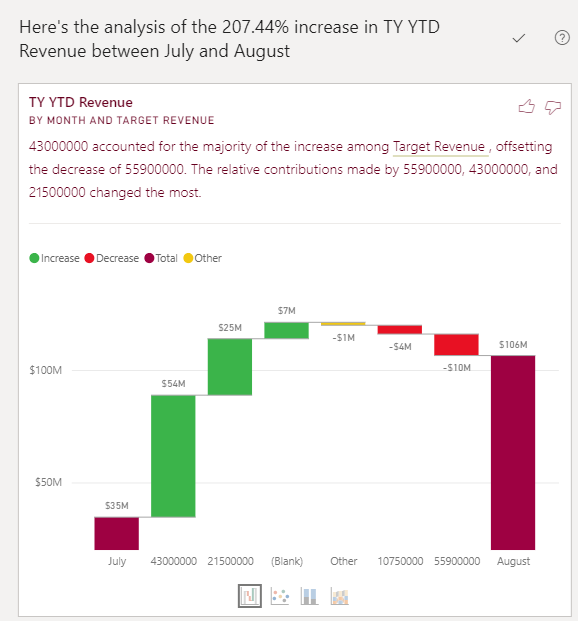Viewport: 578px width, 621px height.
Task: Select the 43000000 green increase bar
Action: click(x=173, y=456)
